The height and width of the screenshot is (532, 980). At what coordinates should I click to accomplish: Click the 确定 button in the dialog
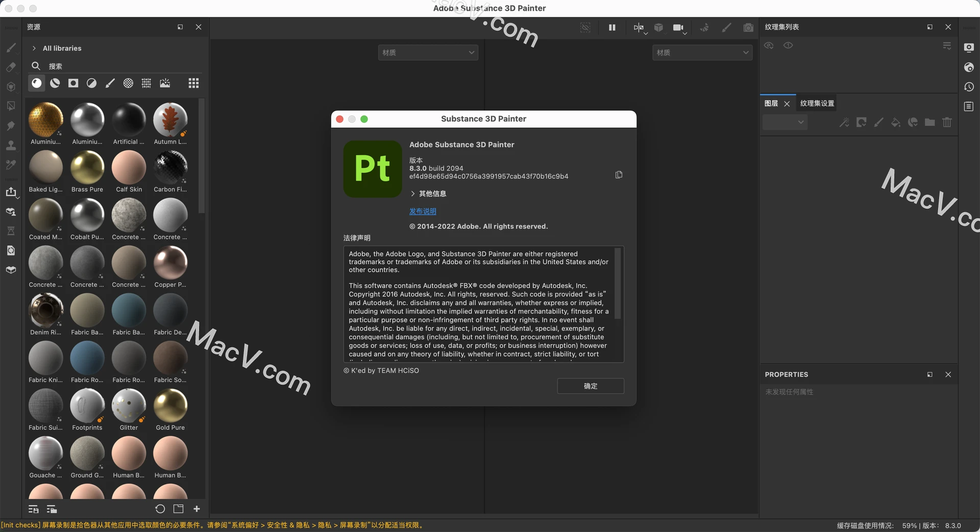pos(591,386)
